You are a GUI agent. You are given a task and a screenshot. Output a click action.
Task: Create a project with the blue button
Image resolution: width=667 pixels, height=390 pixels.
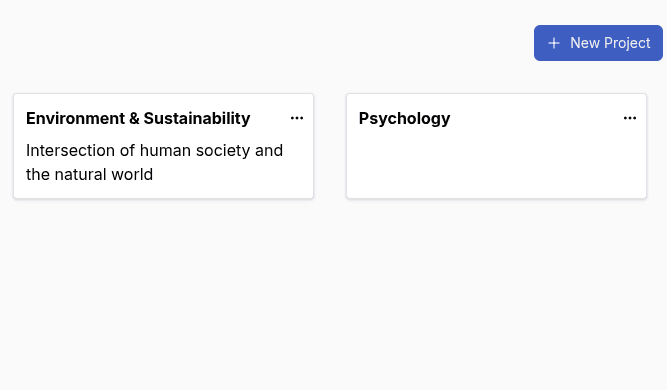pyautogui.click(x=598, y=43)
